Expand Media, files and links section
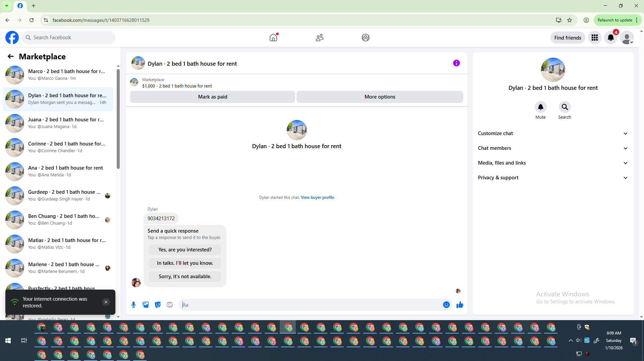This screenshot has height=361, width=644. coord(553,163)
